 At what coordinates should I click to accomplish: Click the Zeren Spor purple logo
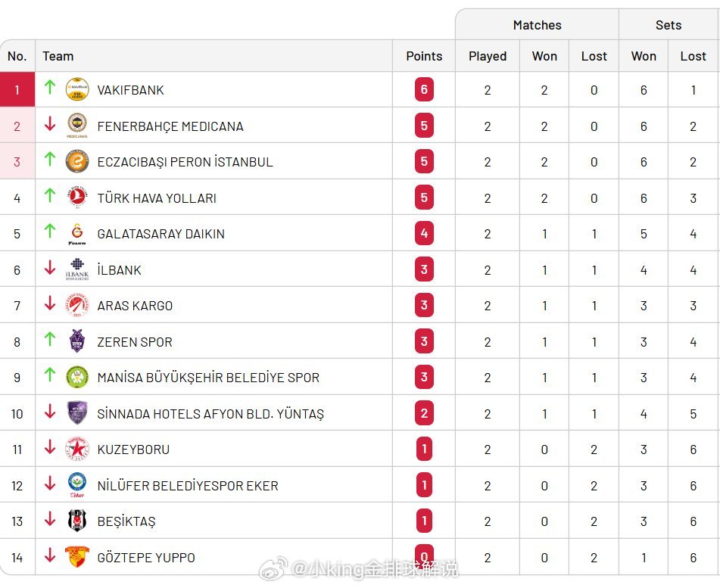(x=77, y=341)
